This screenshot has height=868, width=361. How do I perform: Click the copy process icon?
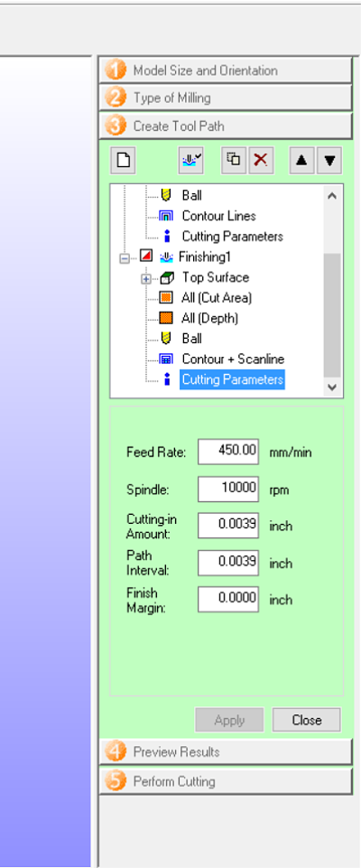(235, 161)
